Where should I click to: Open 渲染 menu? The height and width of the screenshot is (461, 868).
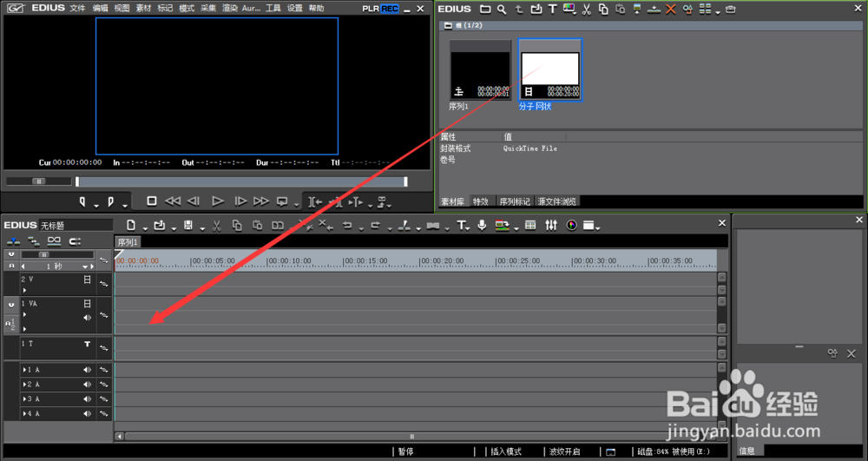230,9
